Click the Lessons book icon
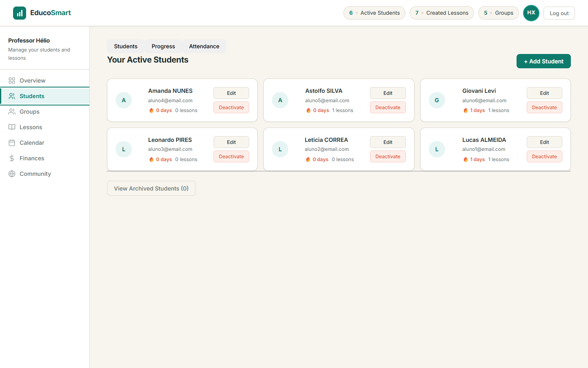The width and height of the screenshot is (588, 368). tap(12, 127)
